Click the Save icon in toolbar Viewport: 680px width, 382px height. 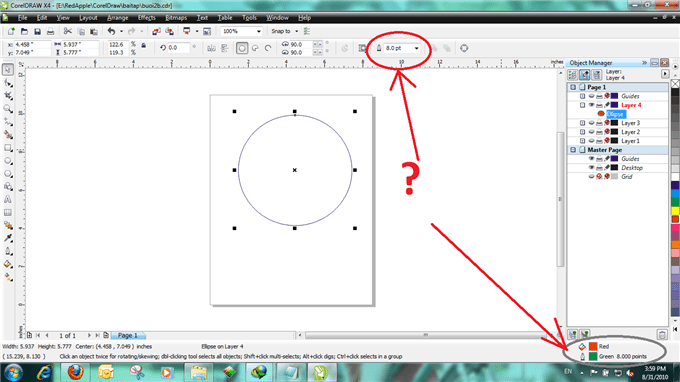[37, 31]
